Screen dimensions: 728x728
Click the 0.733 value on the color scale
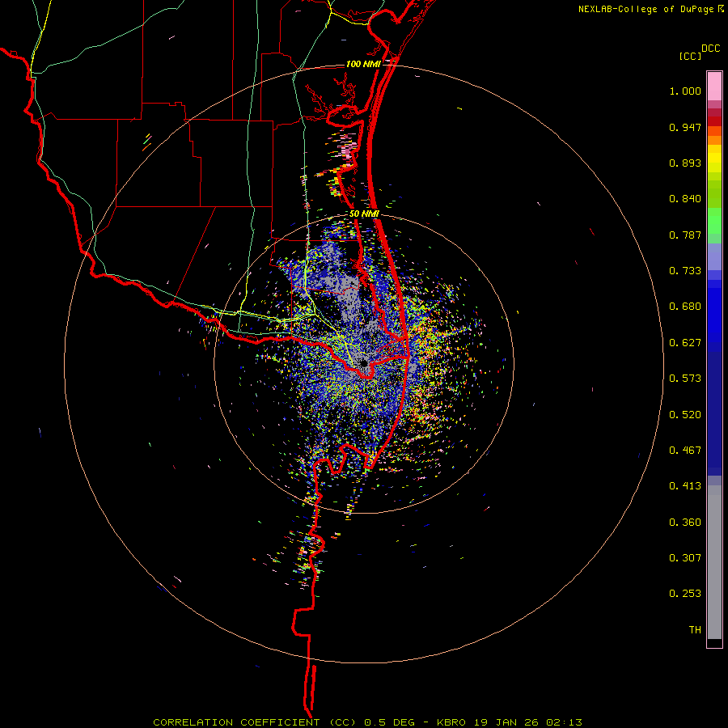click(x=685, y=271)
